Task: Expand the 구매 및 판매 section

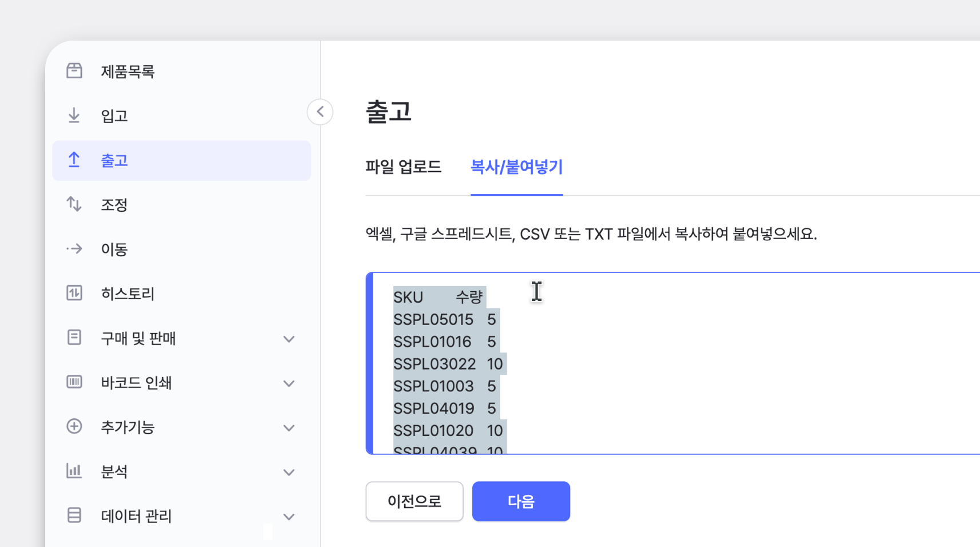Action: point(289,339)
